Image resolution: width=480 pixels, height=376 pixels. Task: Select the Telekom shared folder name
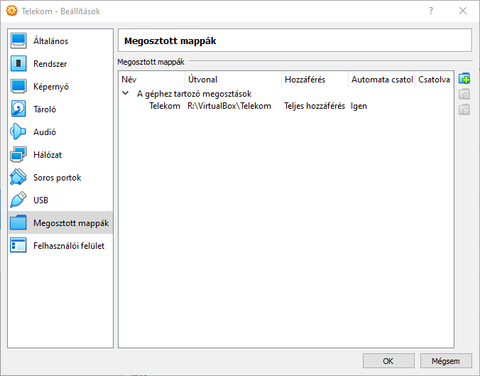(165, 106)
